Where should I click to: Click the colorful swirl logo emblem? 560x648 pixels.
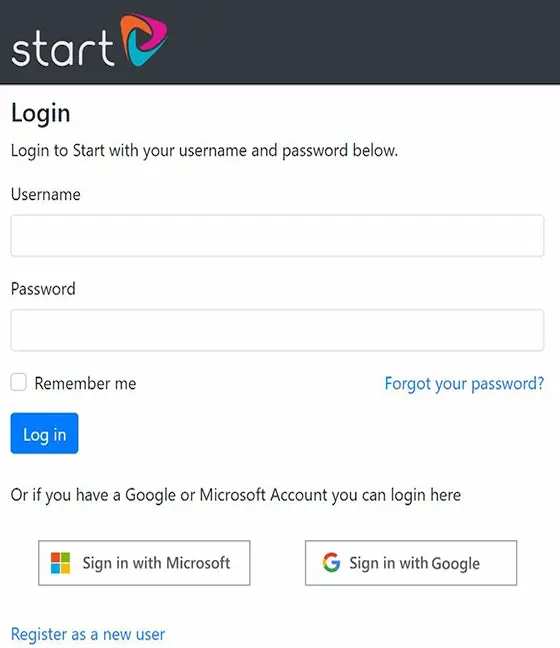coord(144,40)
